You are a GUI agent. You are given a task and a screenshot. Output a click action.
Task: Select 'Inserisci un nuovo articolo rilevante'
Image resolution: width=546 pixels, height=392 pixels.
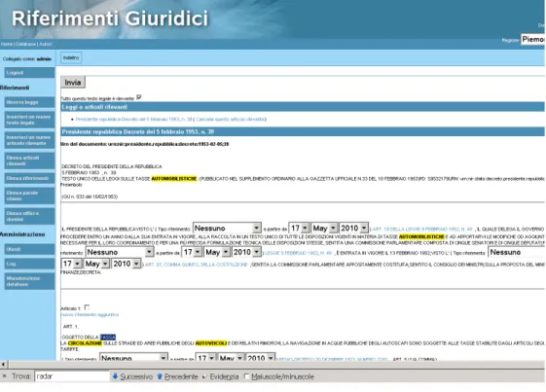pyautogui.click(x=29, y=140)
